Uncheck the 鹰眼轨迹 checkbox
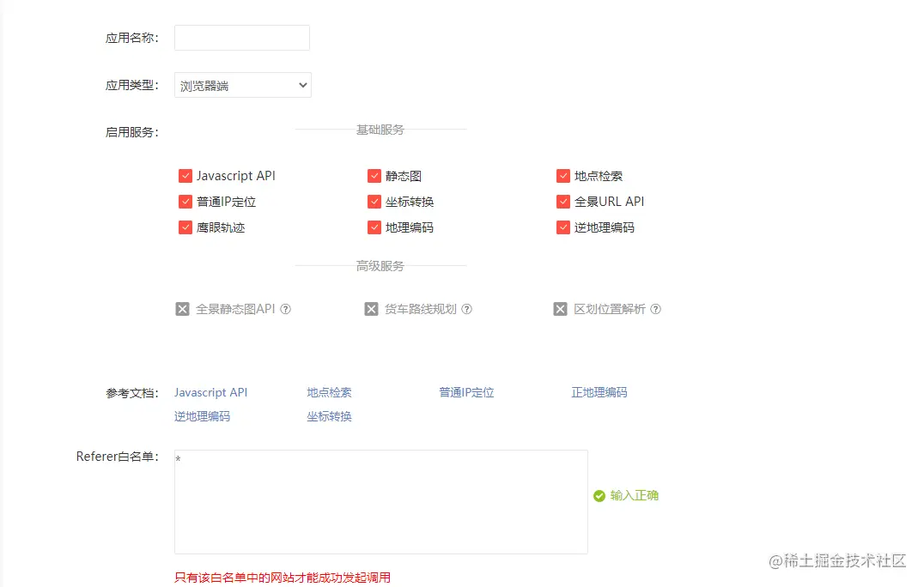 tap(185, 227)
